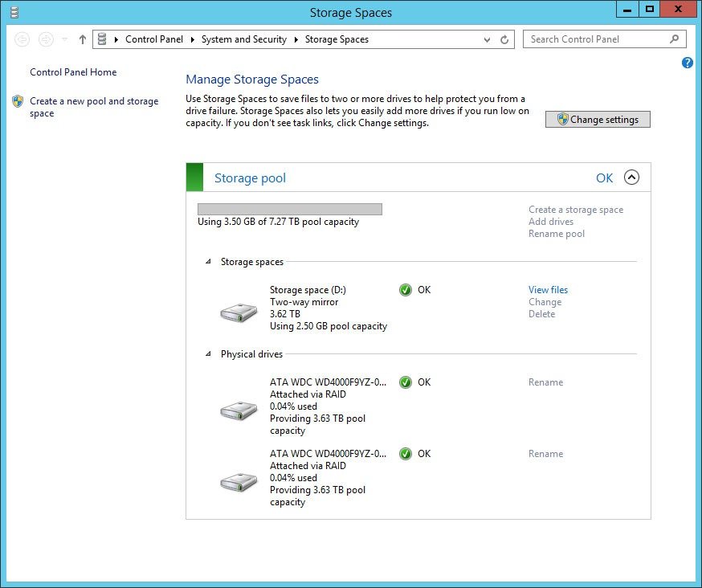Image resolution: width=702 pixels, height=588 pixels.
Task: Click the 'Manage Storage Spaces' heading
Action: tap(252, 80)
